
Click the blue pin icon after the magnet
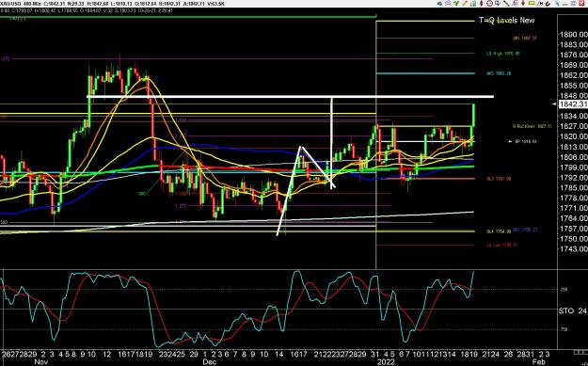pos(558,4)
